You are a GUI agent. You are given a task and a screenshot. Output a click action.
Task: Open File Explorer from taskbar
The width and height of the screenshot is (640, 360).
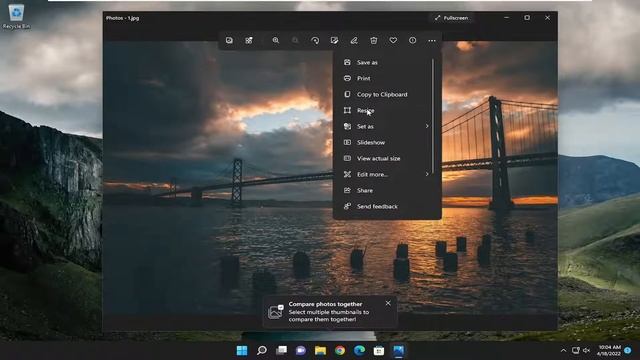(320, 351)
